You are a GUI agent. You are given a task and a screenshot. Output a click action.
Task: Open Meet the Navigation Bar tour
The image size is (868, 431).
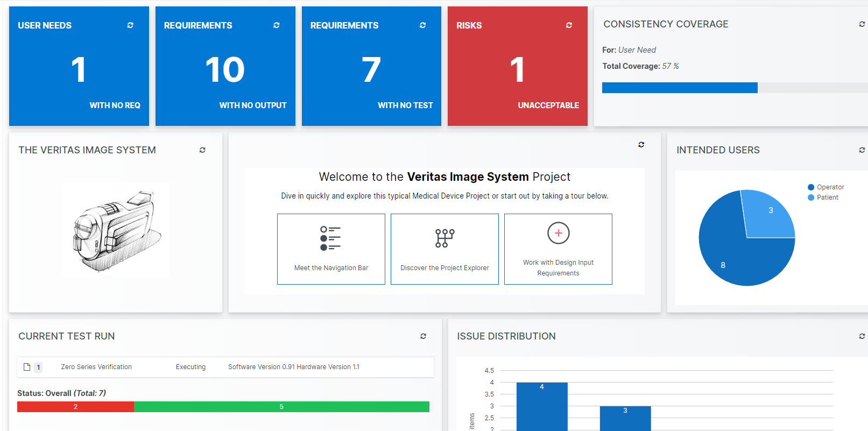(x=331, y=249)
